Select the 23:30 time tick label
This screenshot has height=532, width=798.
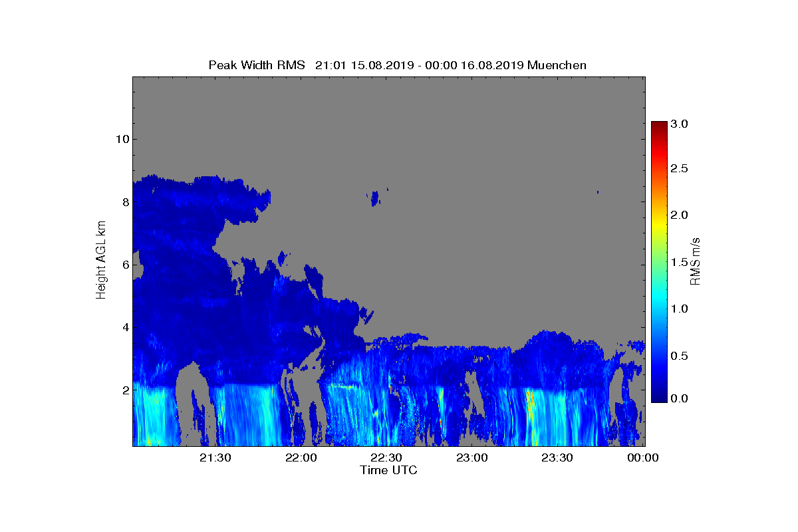click(559, 458)
